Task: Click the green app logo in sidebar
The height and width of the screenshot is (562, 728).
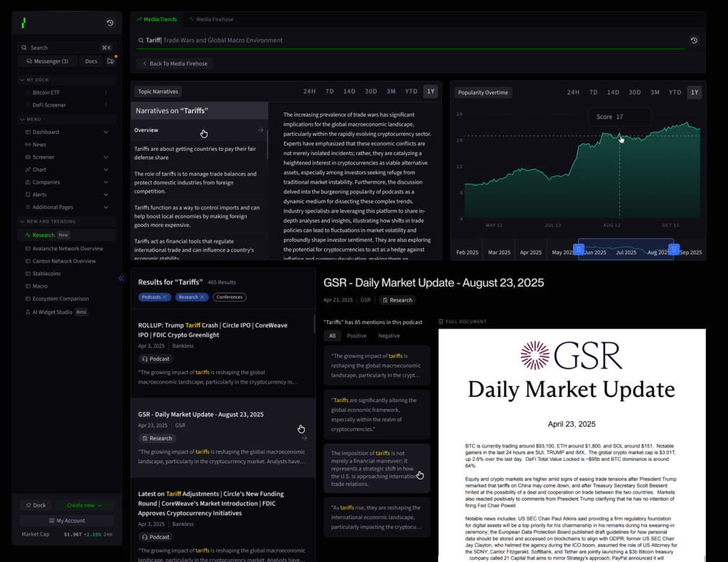Action: coord(23,23)
